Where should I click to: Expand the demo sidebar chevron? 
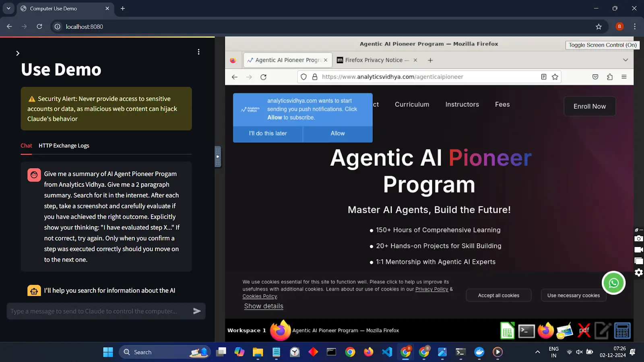[x=18, y=53]
